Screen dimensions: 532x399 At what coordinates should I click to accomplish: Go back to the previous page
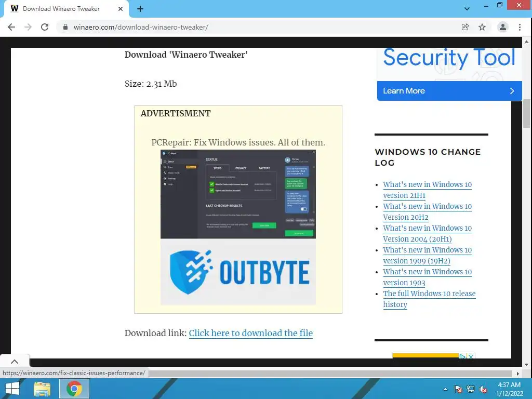coord(11,27)
